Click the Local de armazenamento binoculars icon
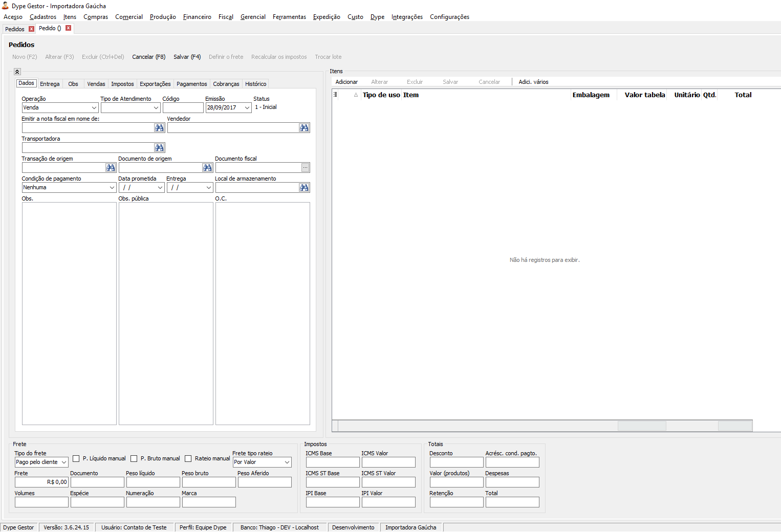The image size is (781, 532). click(x=304, y=188)
